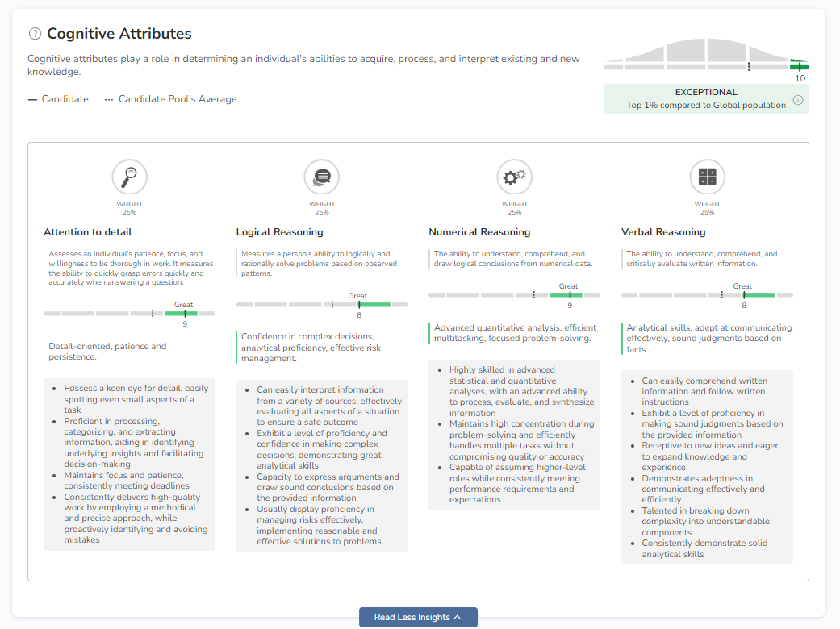Click the help question mark beside Cognitive Attributes
Screen dimensions: 840x629
coord(35,34)
